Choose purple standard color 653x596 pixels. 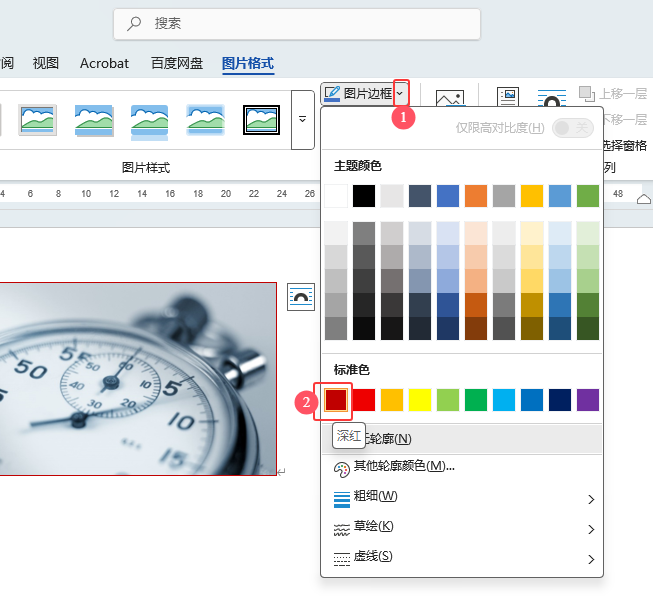click(588, 400)
